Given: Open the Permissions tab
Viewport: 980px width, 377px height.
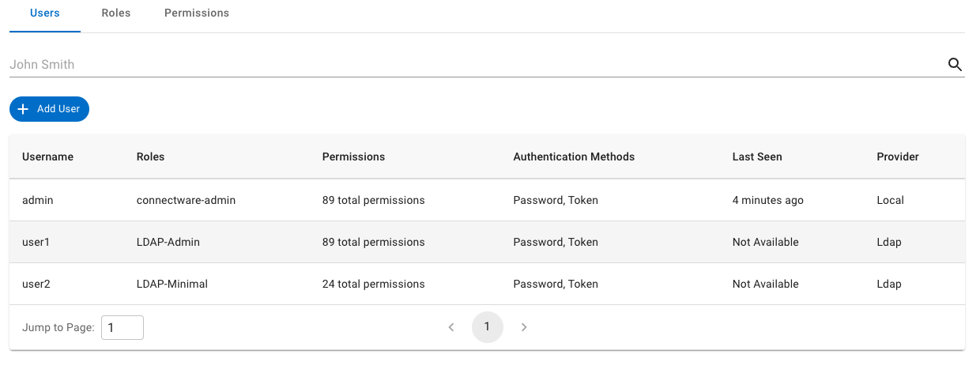Looking at the screenshot, I should (197, 13).
